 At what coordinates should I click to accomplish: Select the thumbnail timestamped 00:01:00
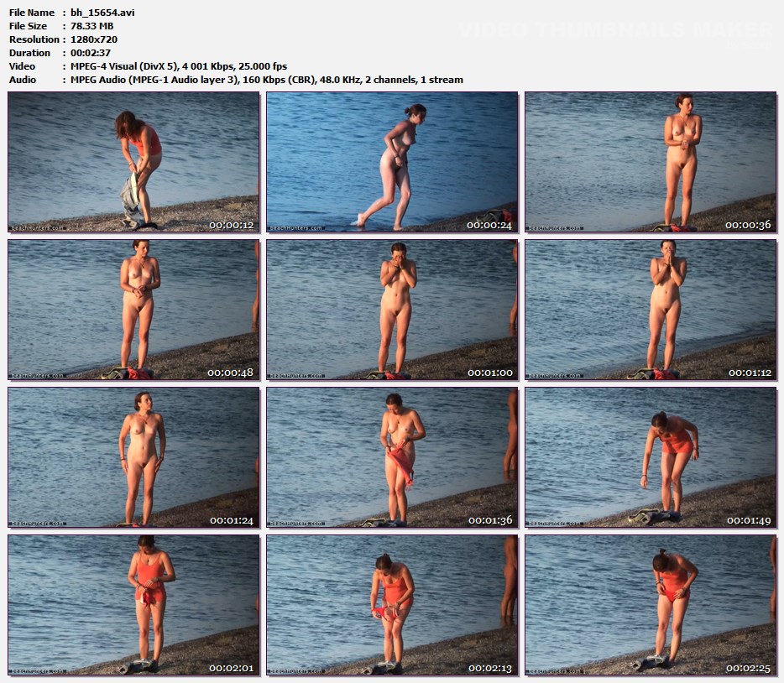click(392, 309)
